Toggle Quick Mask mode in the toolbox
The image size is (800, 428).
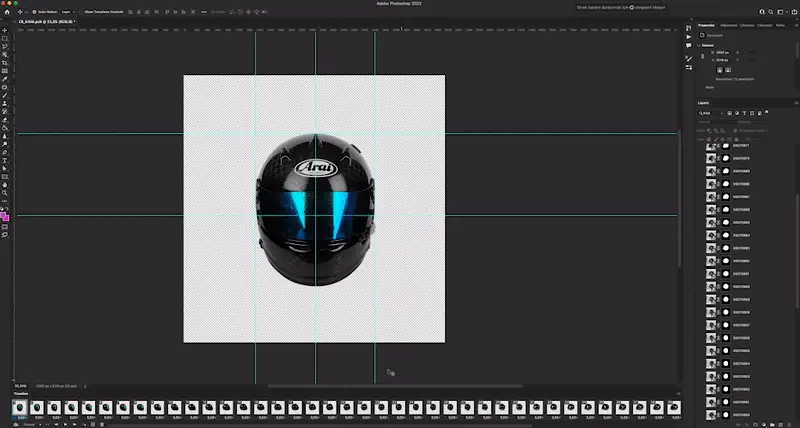tap(5, 226)
